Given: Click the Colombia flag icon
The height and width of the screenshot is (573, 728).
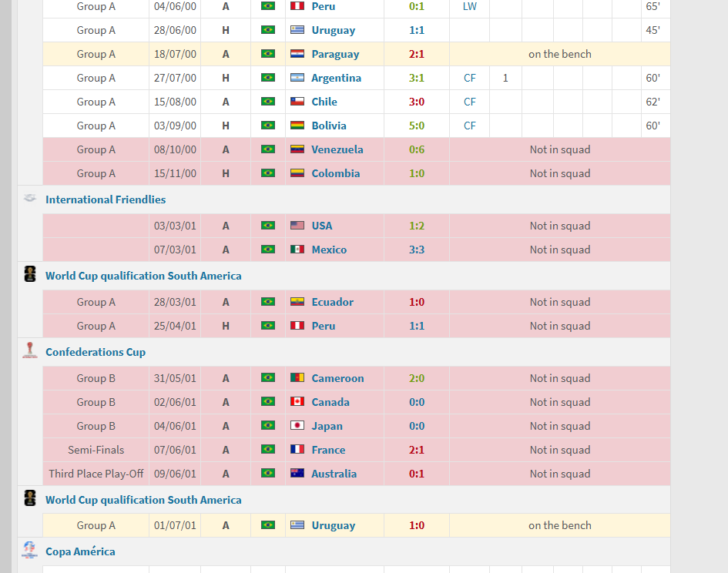Looking at the screenshot, I should tap(297, 173).
